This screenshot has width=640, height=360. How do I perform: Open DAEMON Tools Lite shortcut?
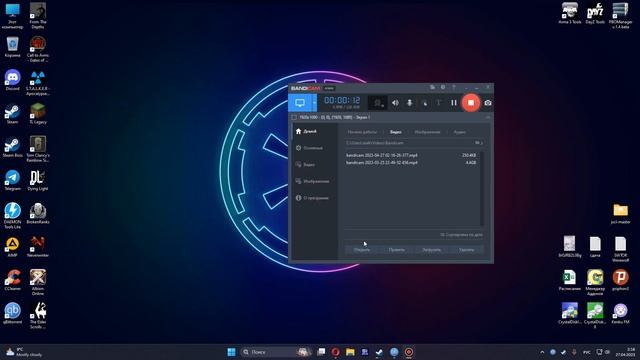click(12, 215)
